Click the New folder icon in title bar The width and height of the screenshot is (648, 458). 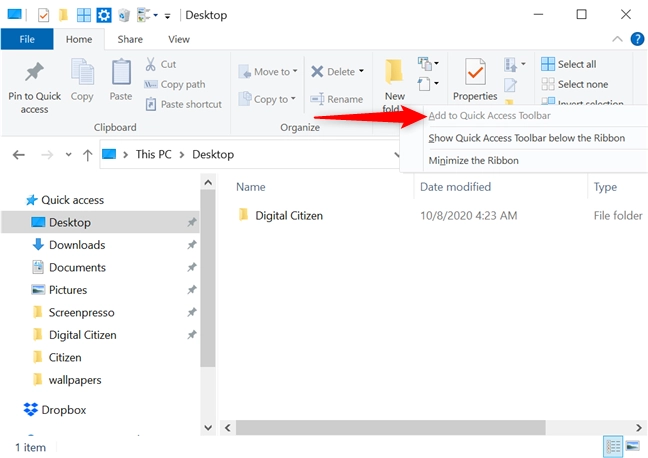[63, 15]
